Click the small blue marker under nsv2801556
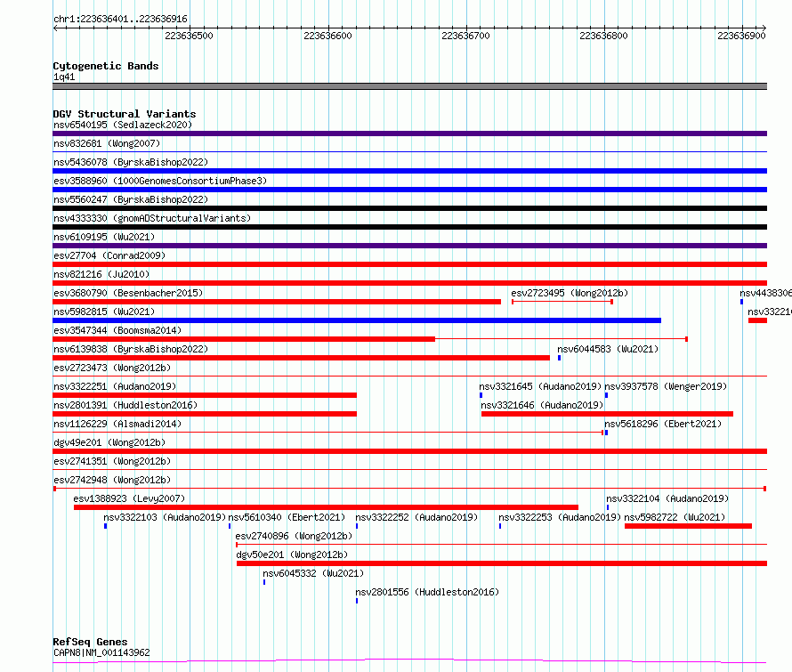Screen dimensions: 792x672 357,602
